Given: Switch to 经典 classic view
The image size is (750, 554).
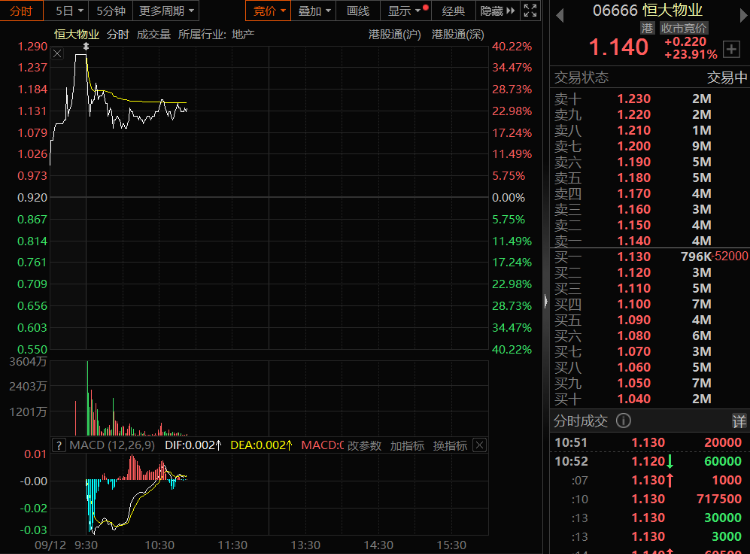Looking at the screenshot, I should [x=453, y=11].
